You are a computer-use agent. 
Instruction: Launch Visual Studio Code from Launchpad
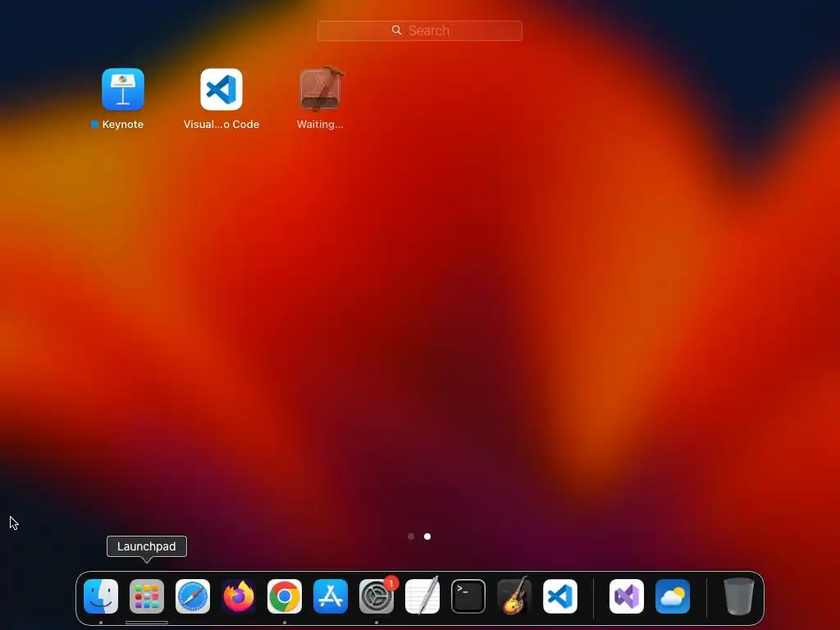[x=221, y=89]
